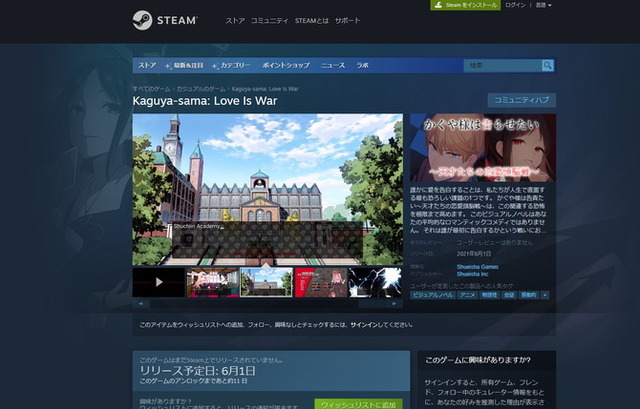Open the コミュニティハブ button

(x=521, y=100)
